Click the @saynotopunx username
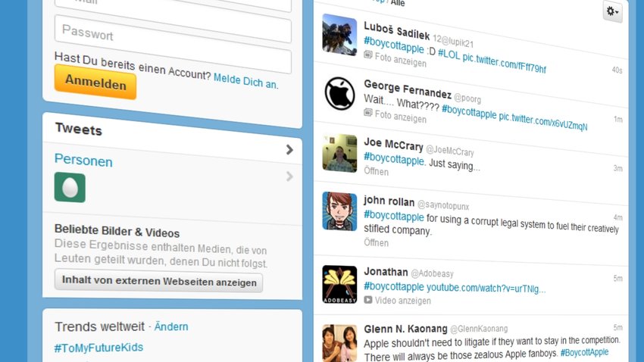644x362 pixels. point(443,204)
